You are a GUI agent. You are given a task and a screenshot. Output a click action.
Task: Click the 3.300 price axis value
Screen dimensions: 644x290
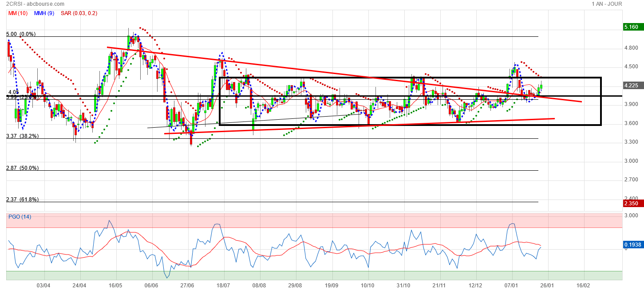pyautogui.click(x=631, y=142)
